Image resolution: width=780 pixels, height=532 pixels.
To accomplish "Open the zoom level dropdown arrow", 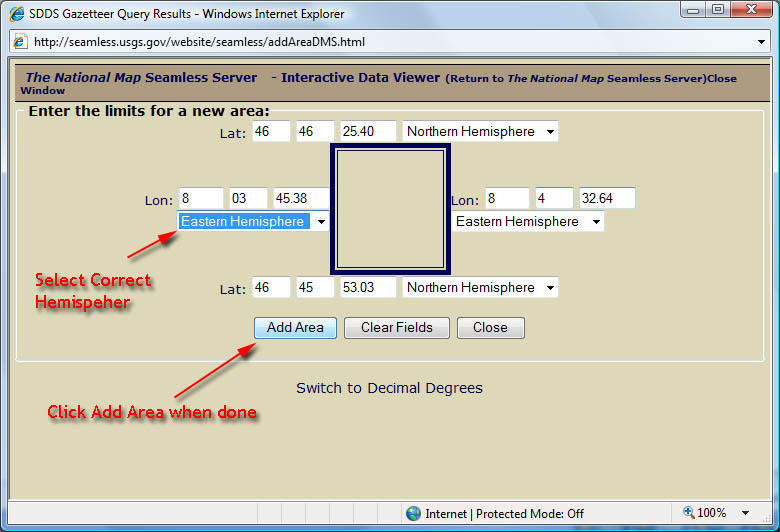I will click(x=746, y=513).
